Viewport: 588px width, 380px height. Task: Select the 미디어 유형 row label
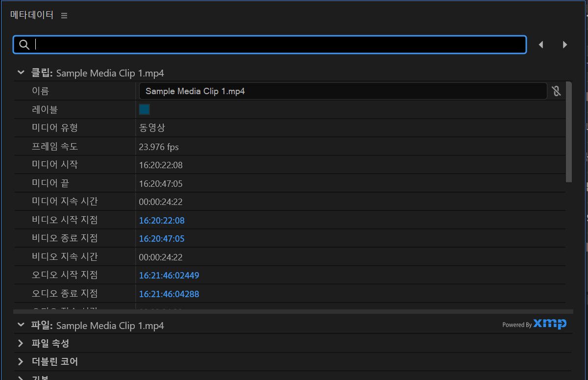pos(55,128)
